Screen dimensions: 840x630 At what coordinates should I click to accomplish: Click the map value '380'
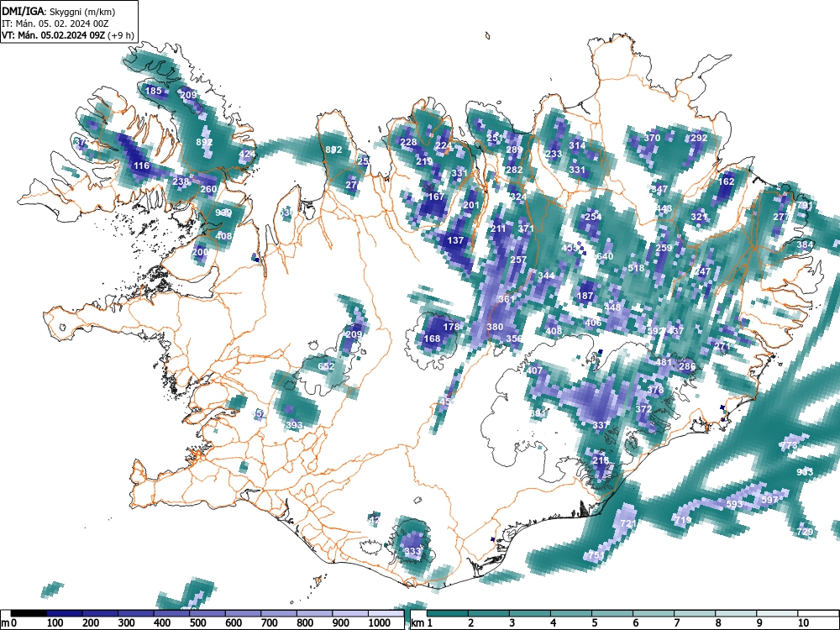495,327
